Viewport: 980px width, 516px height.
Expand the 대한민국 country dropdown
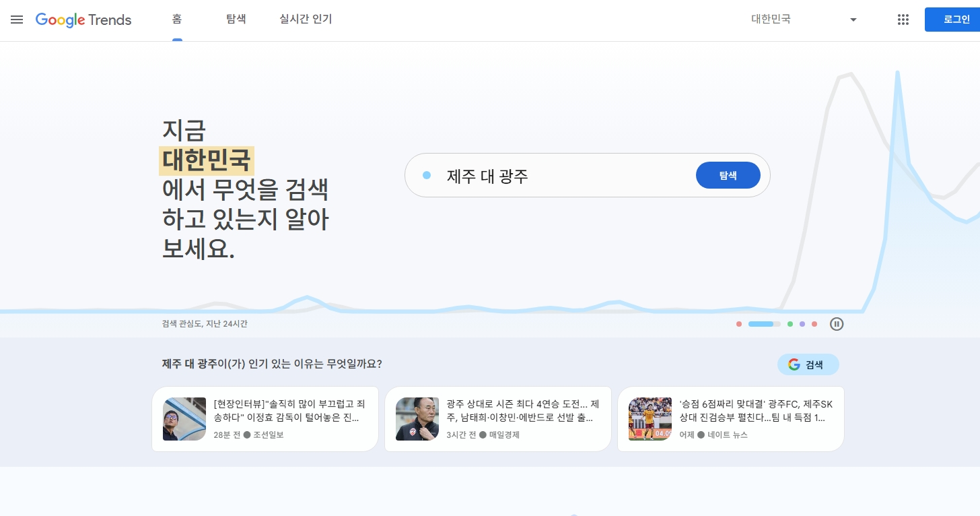[804, 20]
